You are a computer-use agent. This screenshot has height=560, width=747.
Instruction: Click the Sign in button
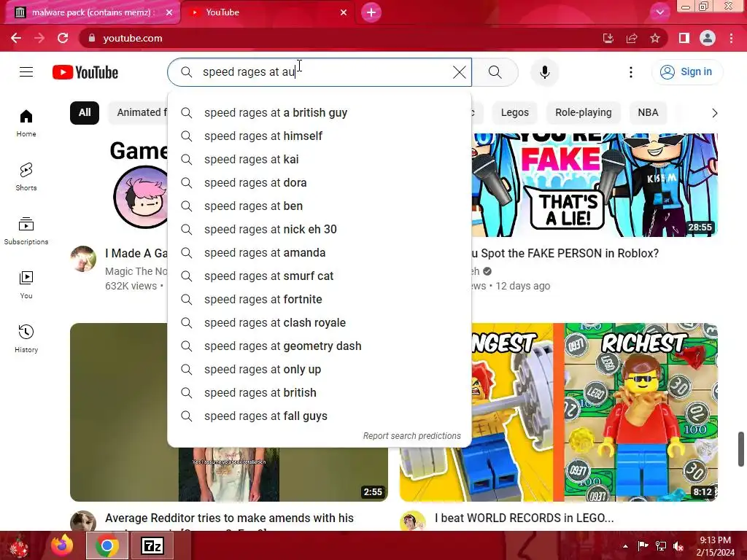tap(686, 72)
